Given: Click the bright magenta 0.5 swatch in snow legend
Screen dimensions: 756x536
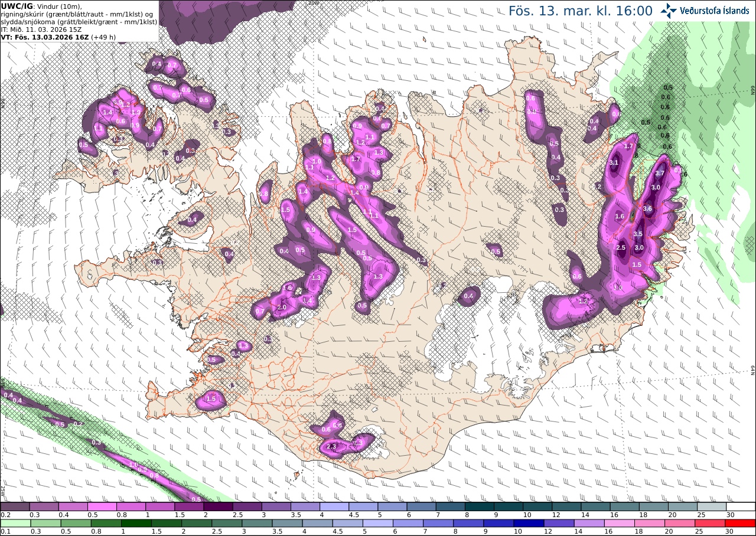Looking at the screenshot, I should pyautogui.click(x=102, y=506).
